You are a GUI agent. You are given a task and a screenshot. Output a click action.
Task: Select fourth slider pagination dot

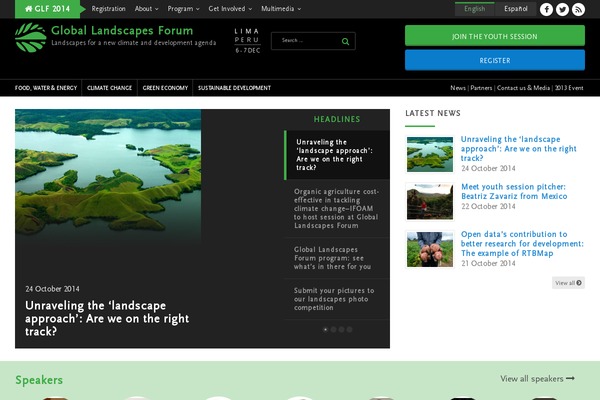[349, 330]
